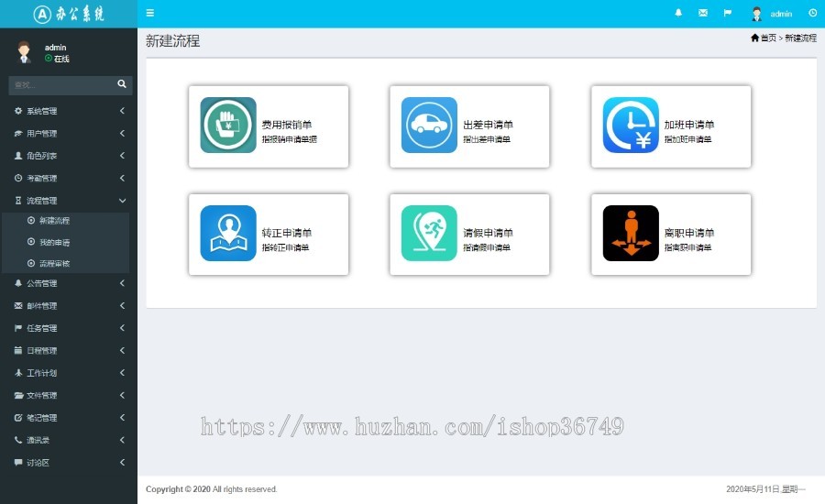The width and height of the screenshot is (825, 504).
Task: Click the 办公系统 logo in header
Action: point(69,14)
